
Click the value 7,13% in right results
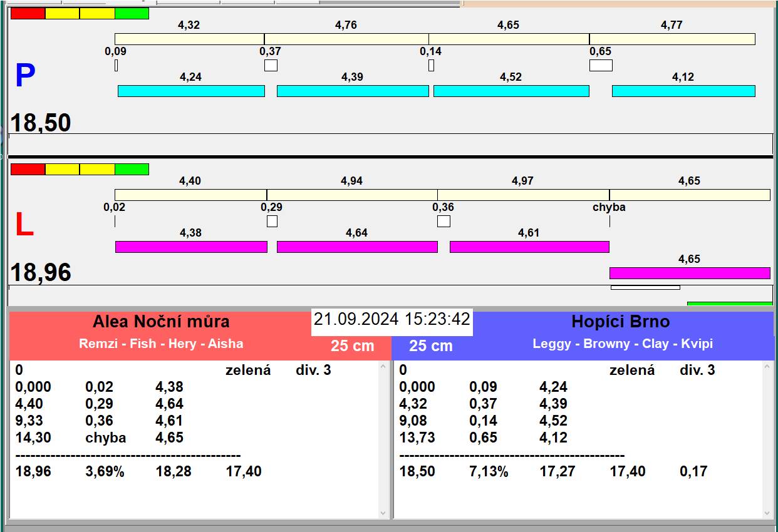coord(489,472)
